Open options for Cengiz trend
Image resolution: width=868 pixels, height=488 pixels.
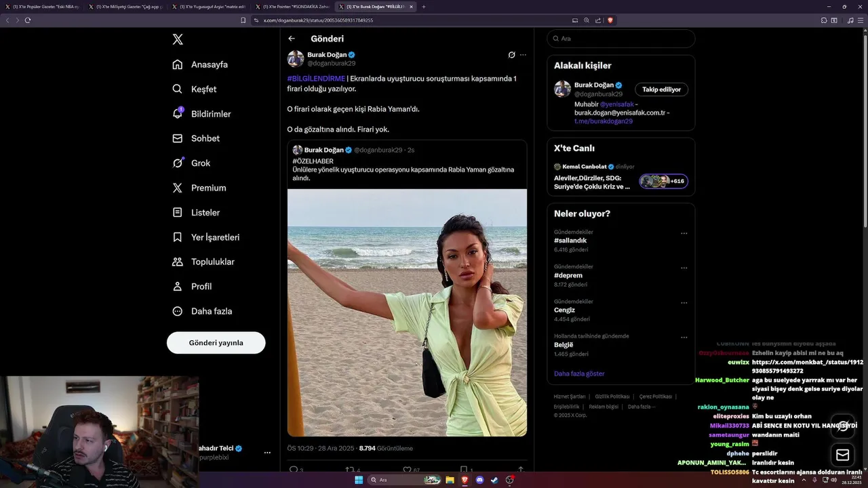pos(684,302)
